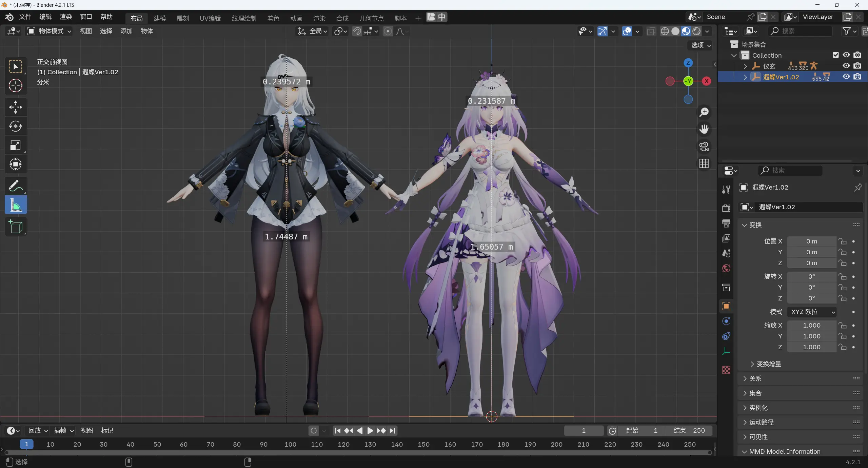Open the 文件 menu
Image resolution: width=868 pixels, height=468 pixels.
click(25, 17)
